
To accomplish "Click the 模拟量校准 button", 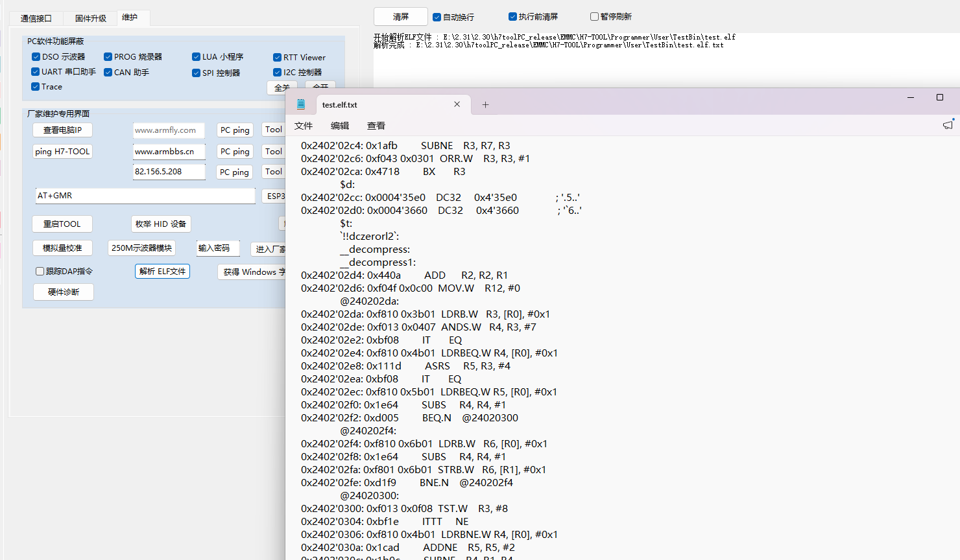I will [62, 248].
